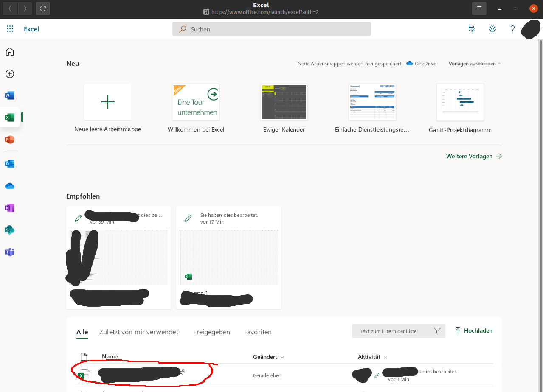Open the help question mark icon
543x392 pixels.
(512, 29)
